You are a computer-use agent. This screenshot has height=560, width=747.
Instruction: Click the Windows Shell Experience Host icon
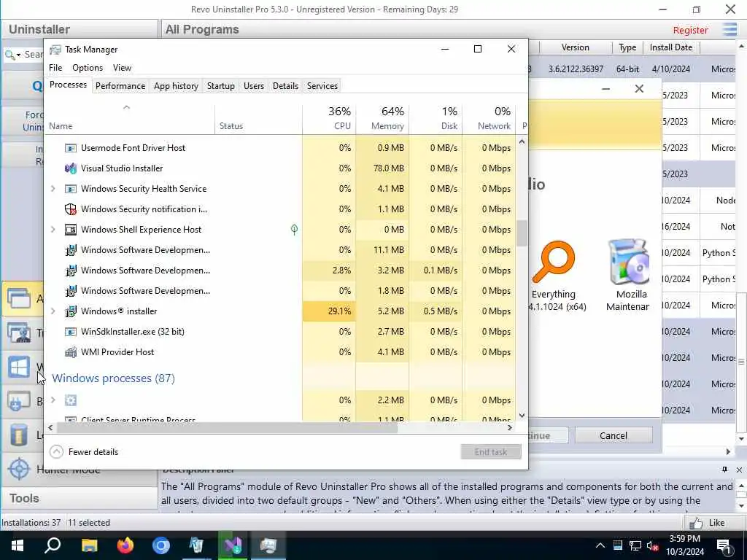[x=71, y=230]
